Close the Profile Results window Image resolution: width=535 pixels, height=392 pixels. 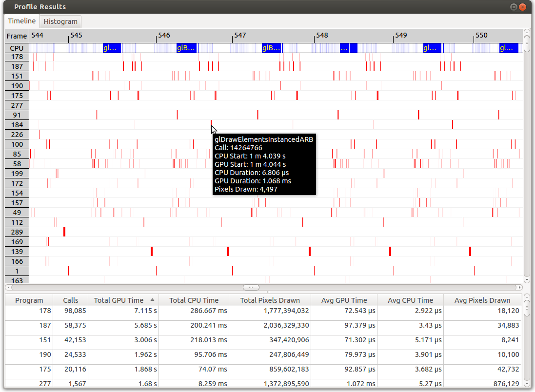523,7
